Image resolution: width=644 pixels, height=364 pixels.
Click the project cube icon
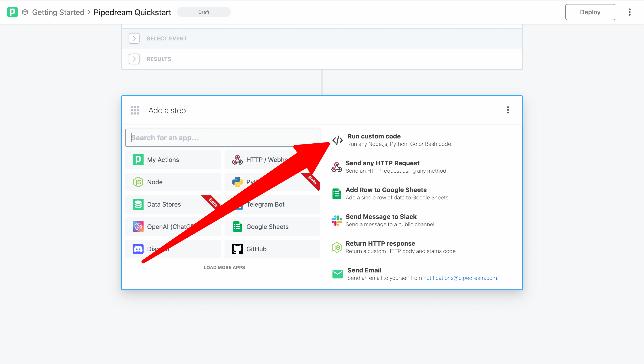point(25,12)
